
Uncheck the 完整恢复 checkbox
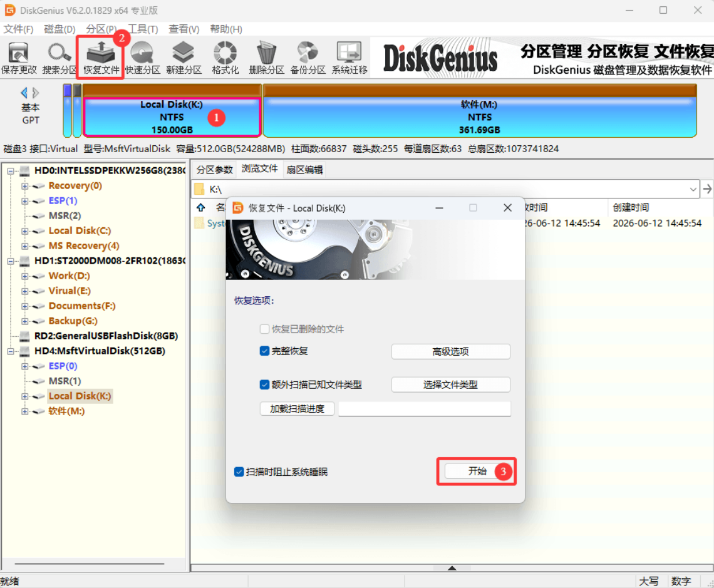[264, 351]
